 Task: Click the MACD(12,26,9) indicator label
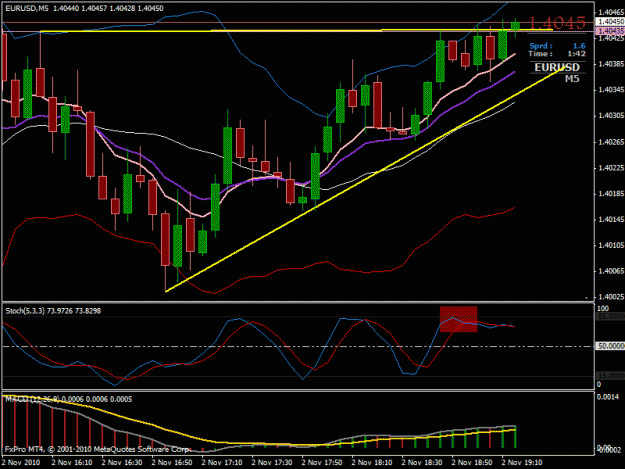[69, 399]
